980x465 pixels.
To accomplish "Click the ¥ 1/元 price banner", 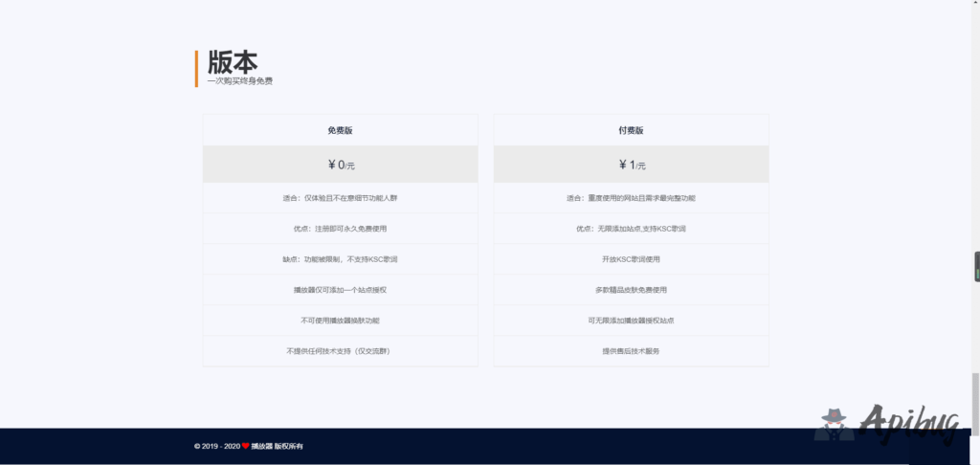I will click(631, 165).
